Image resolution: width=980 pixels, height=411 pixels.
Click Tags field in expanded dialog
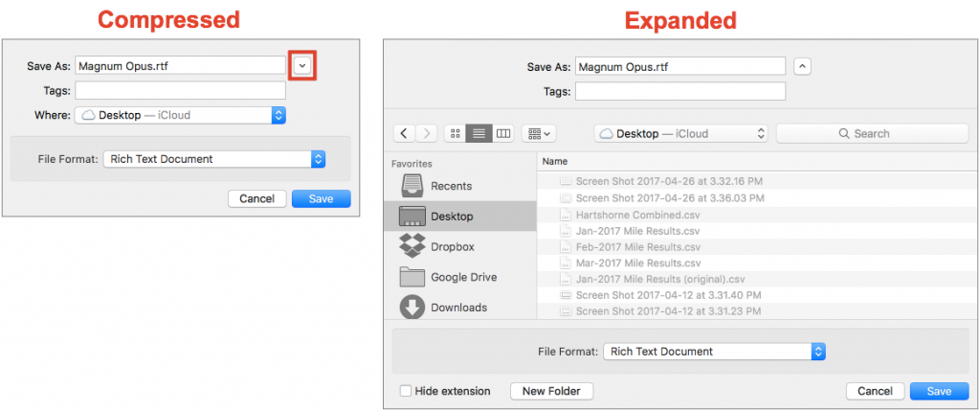pos(680,91)
